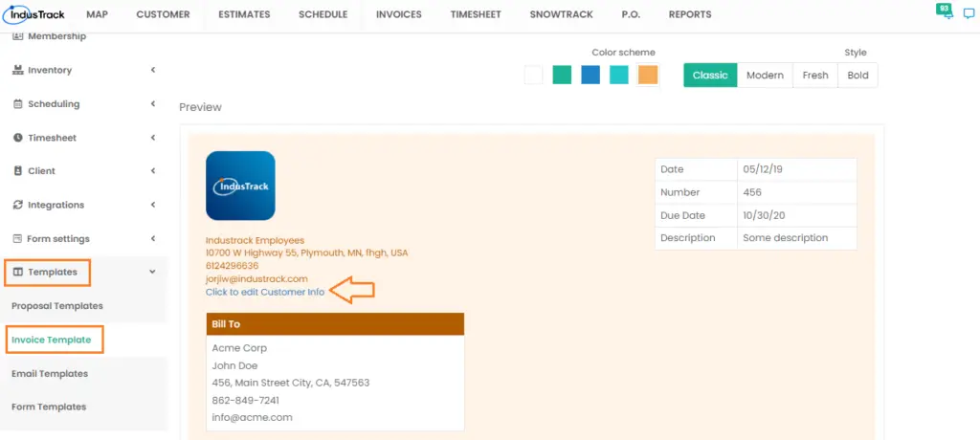Click the Inventory sidebar label
Viewport: 980px width, 440px height.
coord(50,70)
